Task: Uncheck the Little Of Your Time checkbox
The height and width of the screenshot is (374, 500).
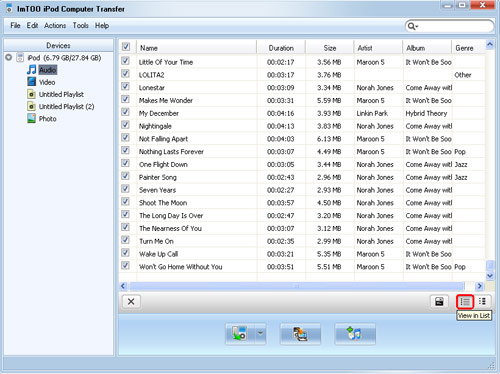Action: pyautogui.click(x=125, y=61)
